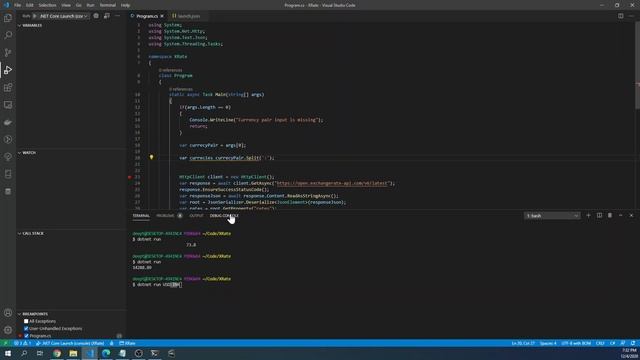Uncheck User-Unhandled Exceptions checkbox
This screenshot has height=360, width=640.
pyautogui.click(x=26, y=329)
